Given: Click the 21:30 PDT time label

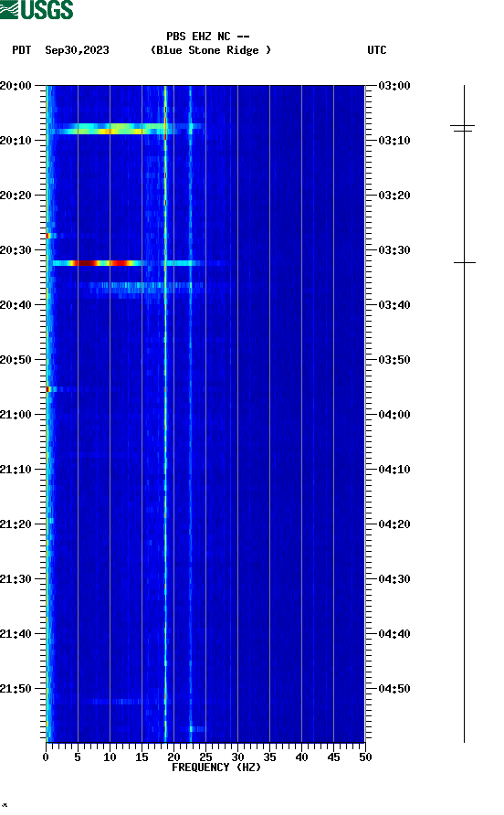Looking at the screenshot, I should [16, 579].
